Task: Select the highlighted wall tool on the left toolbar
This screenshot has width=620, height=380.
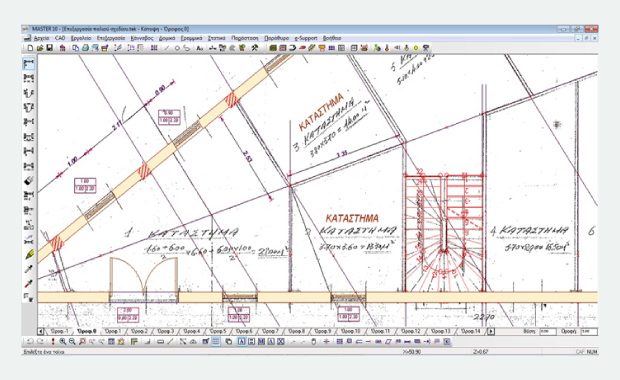Action: tap(28, 64)
